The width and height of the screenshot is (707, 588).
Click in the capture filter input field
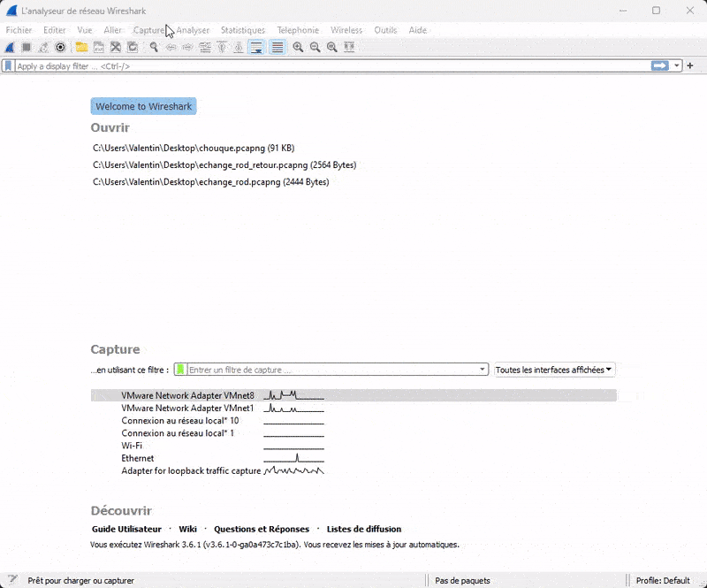(x=331, y=370)
